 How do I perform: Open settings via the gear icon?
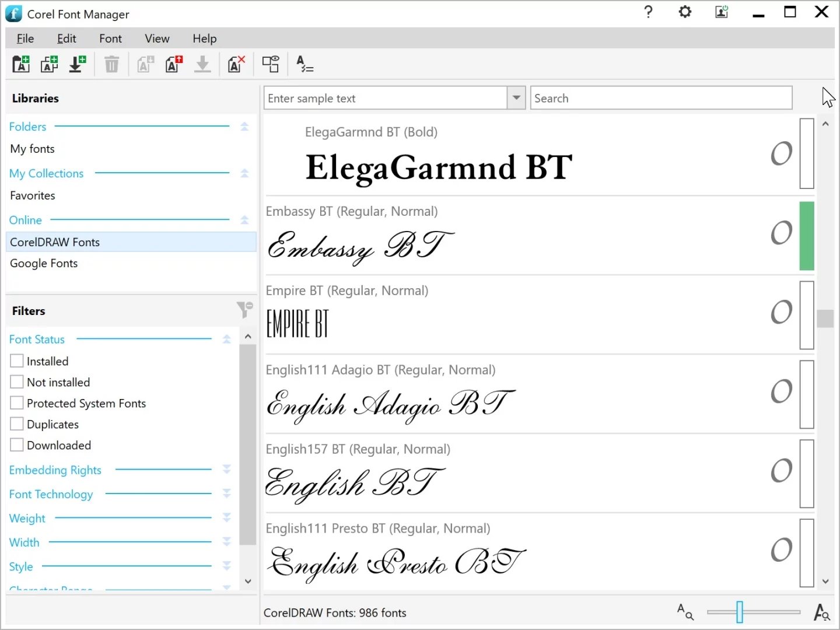(685, 12)
